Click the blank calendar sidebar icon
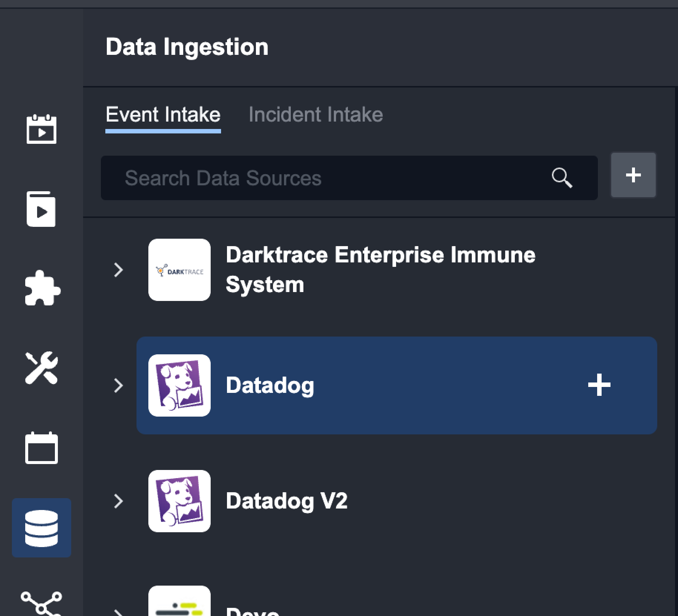 point(42,448)
